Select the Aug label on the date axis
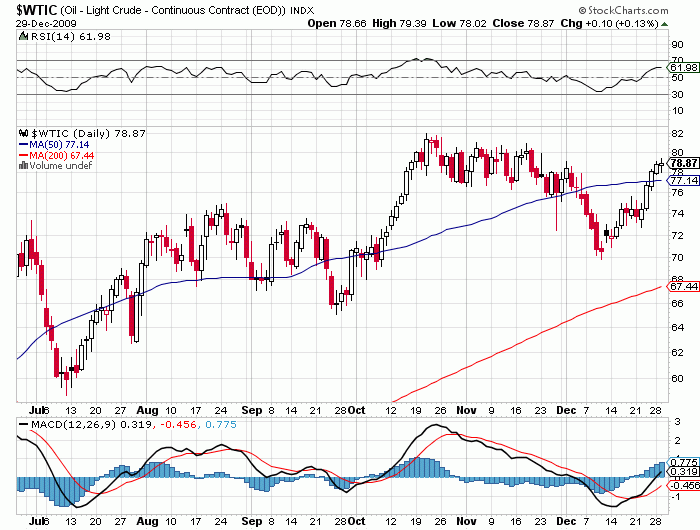The image size is (700, 530). tap(146, 410)
